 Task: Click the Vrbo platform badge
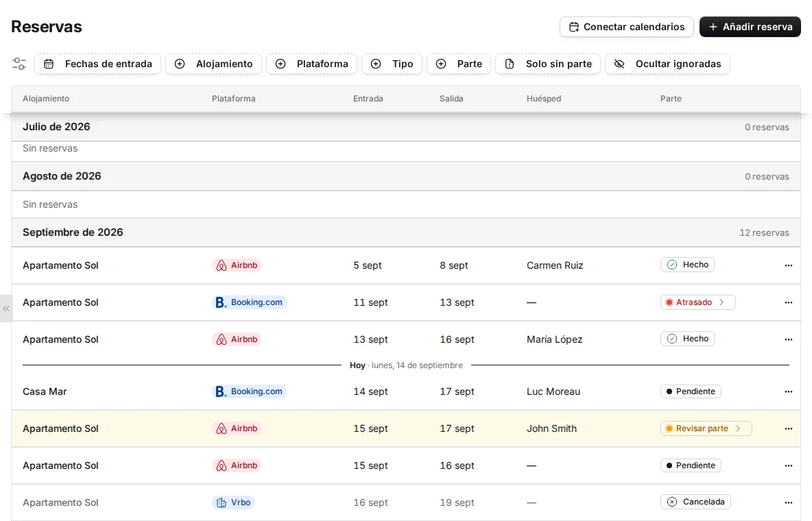pos(233,502)
